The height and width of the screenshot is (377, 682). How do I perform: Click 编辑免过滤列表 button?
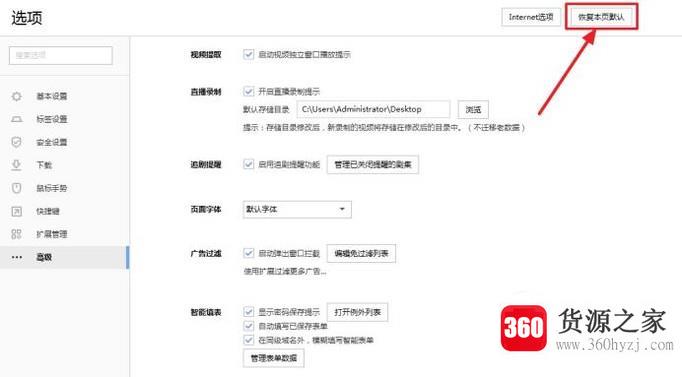361,253
